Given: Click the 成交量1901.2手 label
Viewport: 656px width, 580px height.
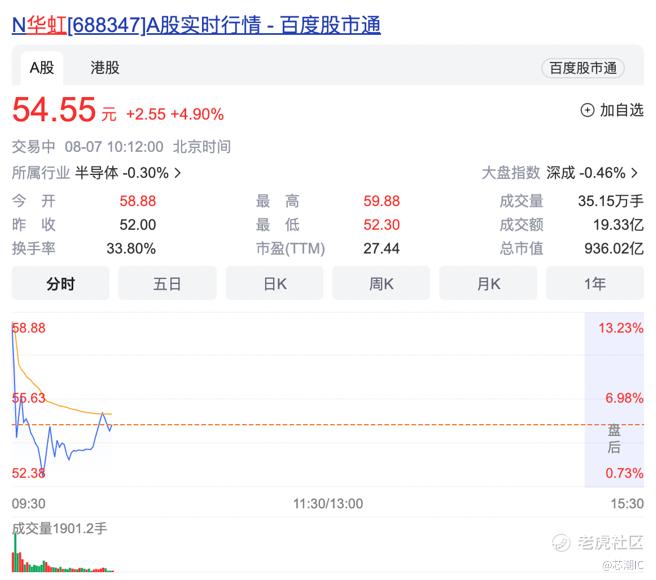Looking at the screenshot, I should click(59, 529).
